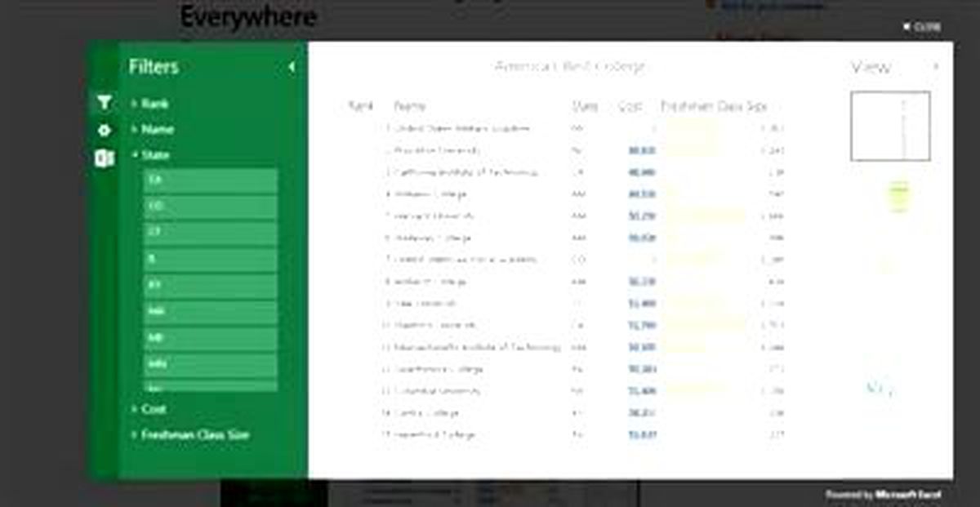Click the Rank column header
Image resolution: width=980 pixels, height=507 pixels.
[x=360, y=106]
